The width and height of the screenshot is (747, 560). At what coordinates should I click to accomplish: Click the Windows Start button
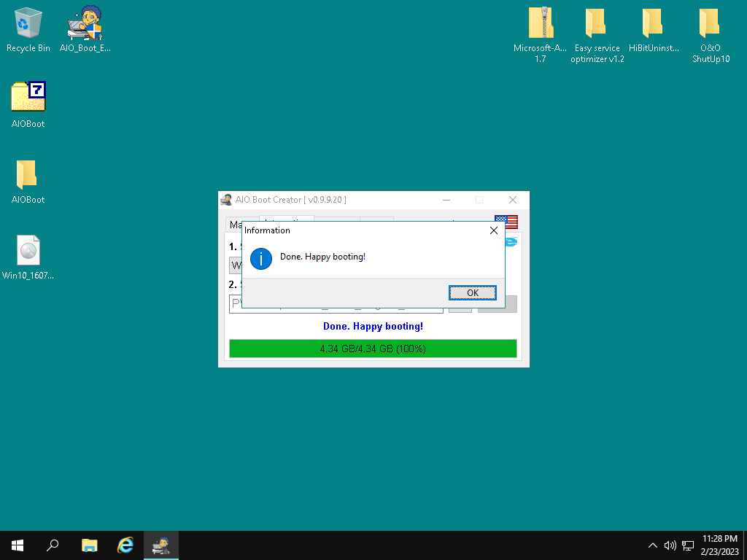[x=17, y=545]
